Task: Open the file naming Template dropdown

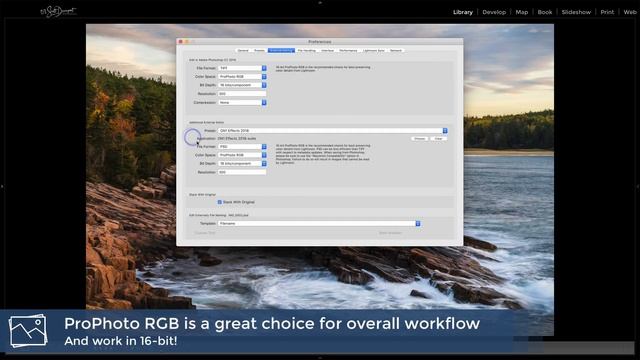Action: 319,224
